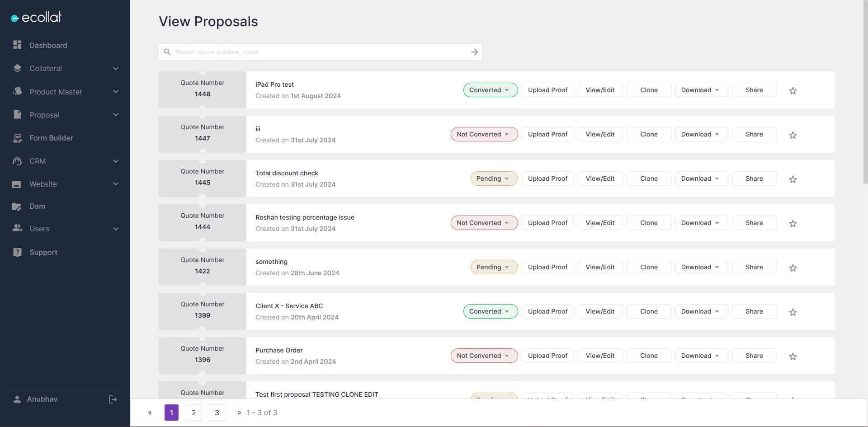Image resolution: width=868 pixels, height=427 pixels.
Task: Click Upload Proof for Total discount check
Action: pos(547,178)
